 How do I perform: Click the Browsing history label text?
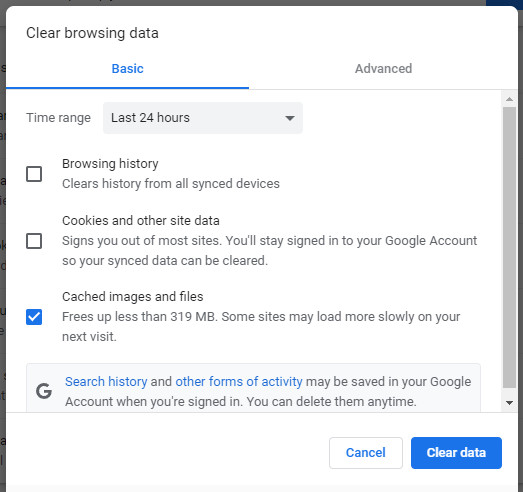(110, 164)
